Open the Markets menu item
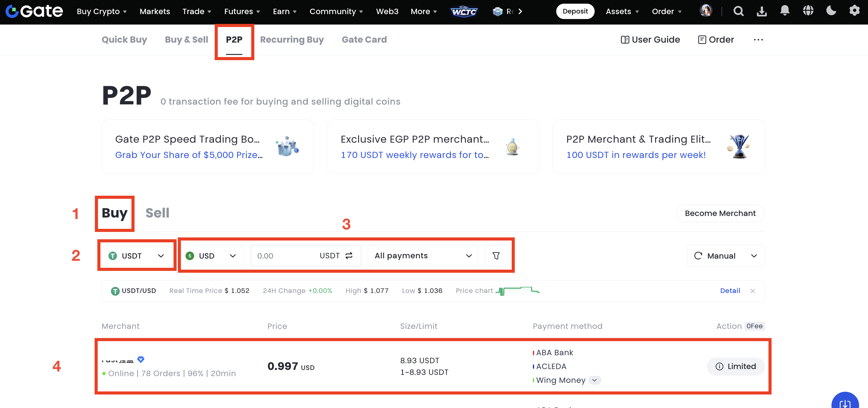The image size is (868, 408). tap(155, 11)
